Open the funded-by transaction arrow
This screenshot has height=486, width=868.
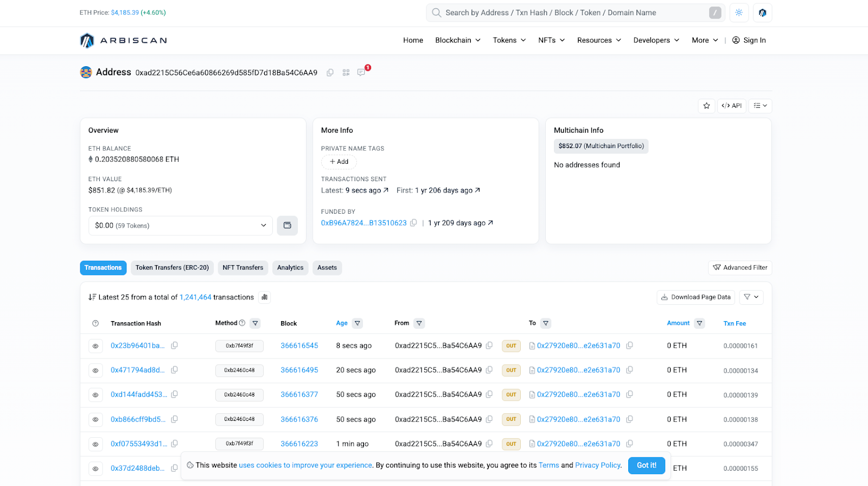pyautogui.click(x=490, y=223)
